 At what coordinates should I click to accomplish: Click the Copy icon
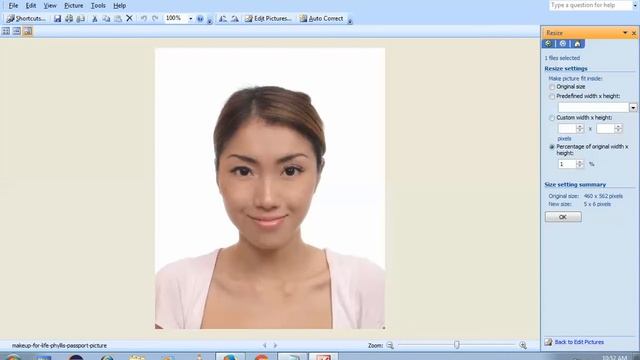tap(106, 18)
